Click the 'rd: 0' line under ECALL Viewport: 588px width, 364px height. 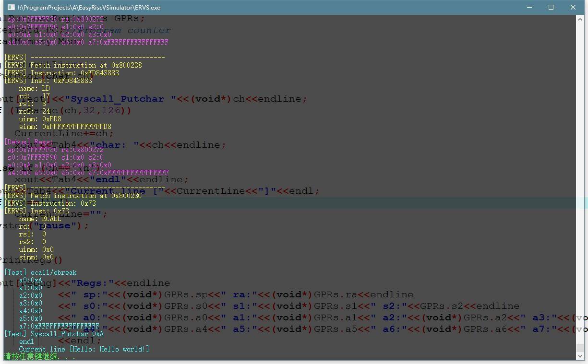[x=32, y=226]
